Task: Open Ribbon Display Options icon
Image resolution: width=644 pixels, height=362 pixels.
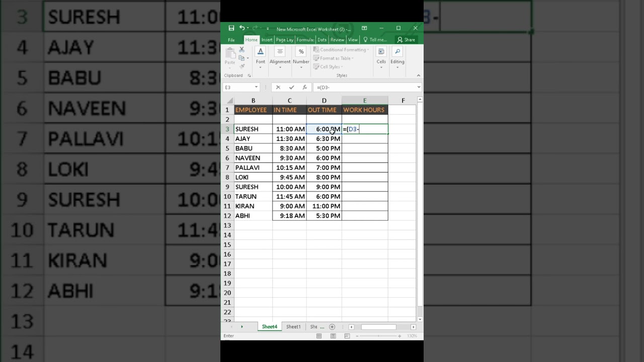Action: 364,28
